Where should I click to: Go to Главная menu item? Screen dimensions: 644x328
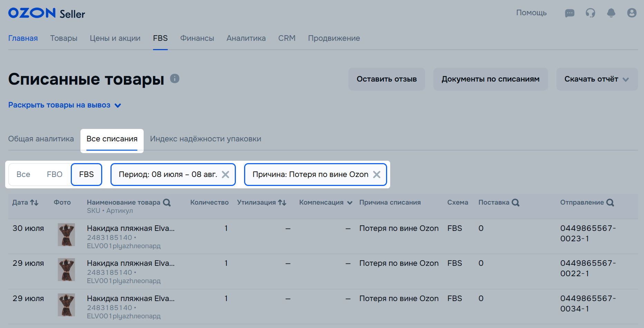(23, 38)
